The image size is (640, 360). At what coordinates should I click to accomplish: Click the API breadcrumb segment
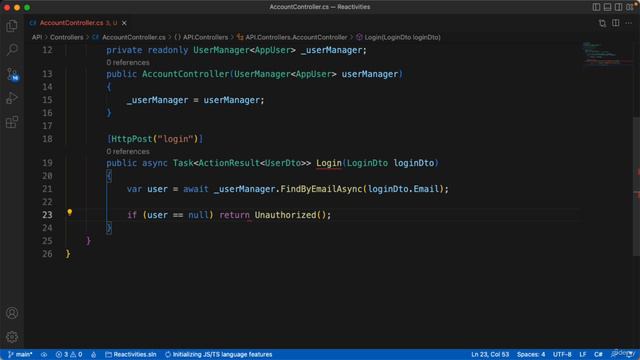[x=37, y=37]
